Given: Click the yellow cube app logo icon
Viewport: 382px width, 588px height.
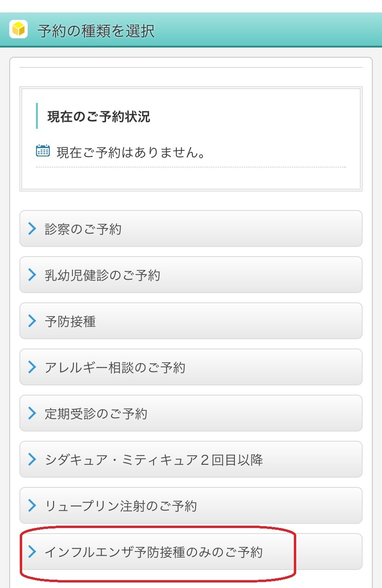Looking at the screenshot, I should click(18, 30).
